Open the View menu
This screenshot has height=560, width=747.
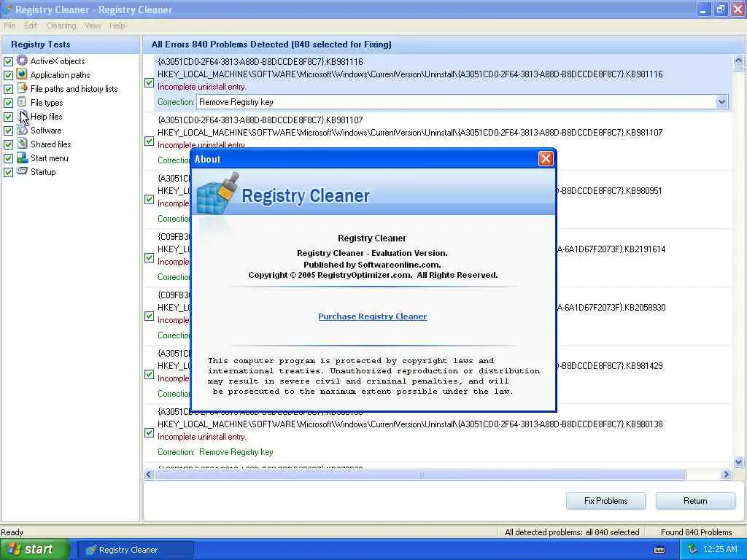93,26
